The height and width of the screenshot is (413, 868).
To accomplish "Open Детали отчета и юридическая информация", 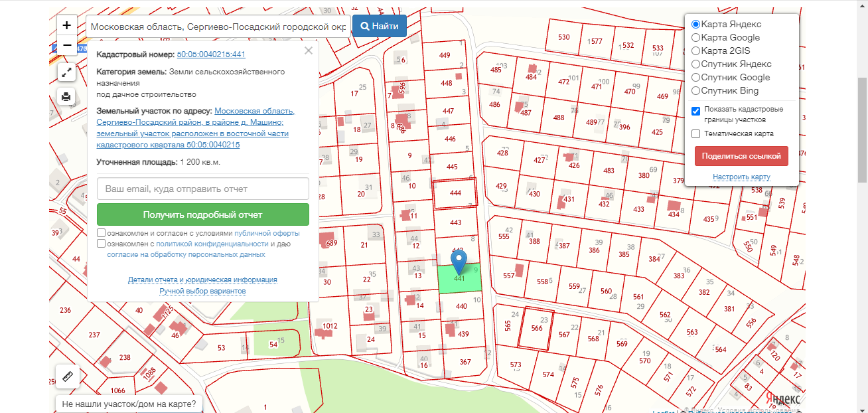I will coord(202,280).
